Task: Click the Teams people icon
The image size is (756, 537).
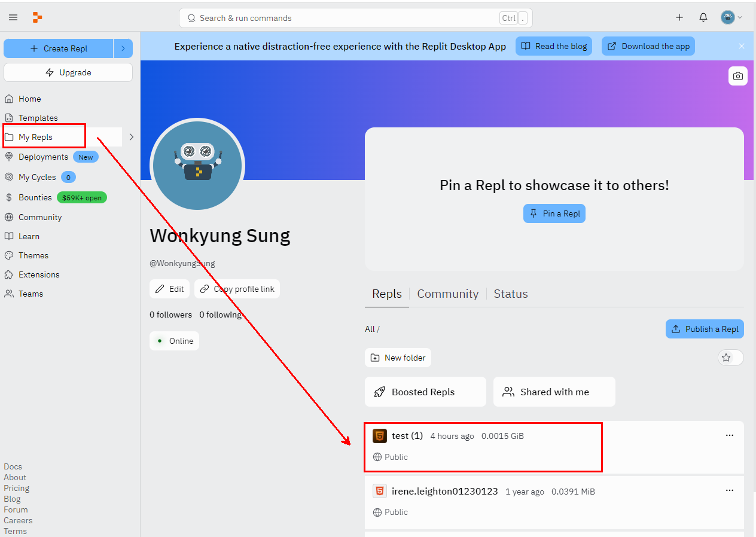Action: [9, 294]
